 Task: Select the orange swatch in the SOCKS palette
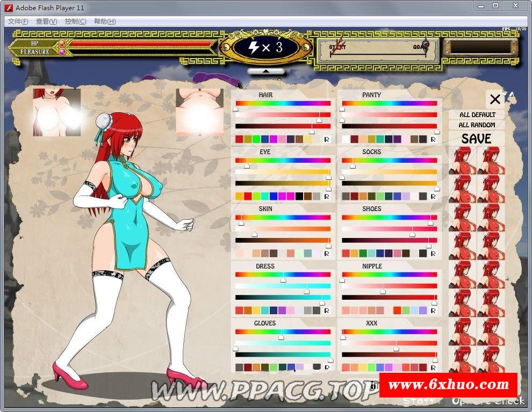point(363,197)
